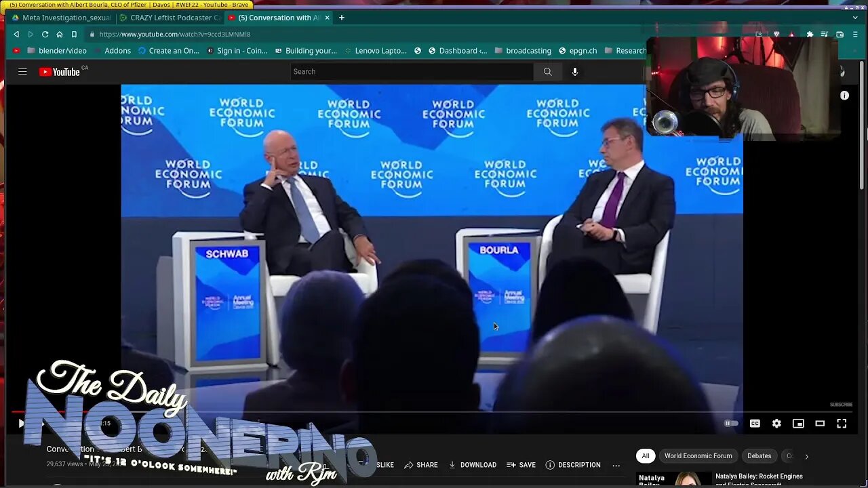868x488 pixels.
Task: Bookmark this page with the bookmark icon
Action: 74,34
